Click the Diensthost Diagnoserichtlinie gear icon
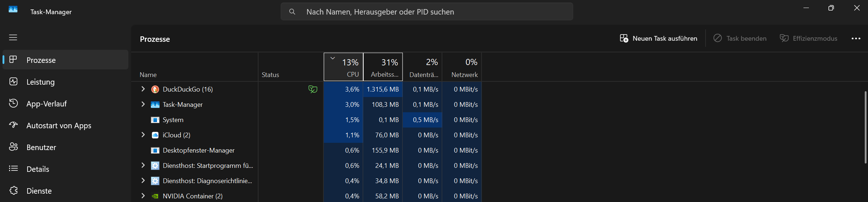 [x=155, y=181]
